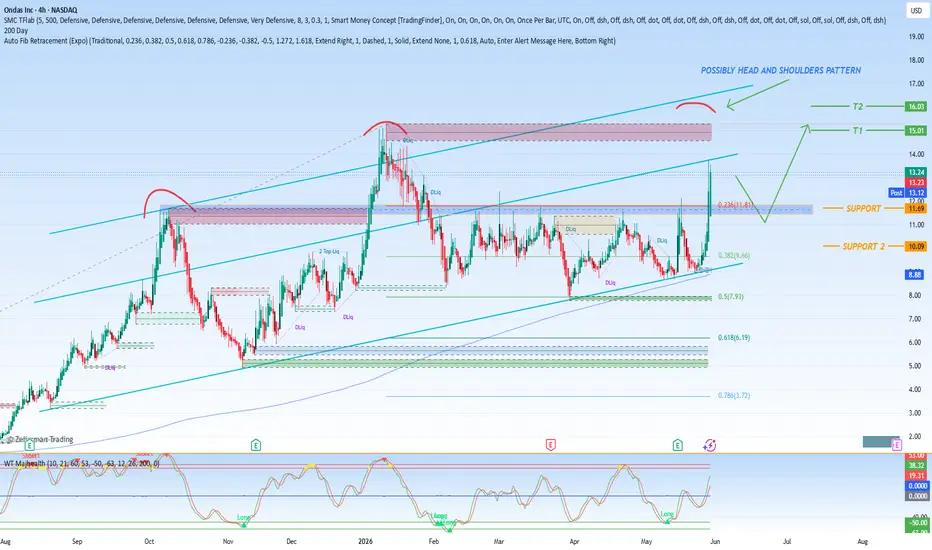The width and height of the screenshot is (932, 550).
Task: Click the 0.5(7.93) fib level label
Action: [x=731, y=297]
